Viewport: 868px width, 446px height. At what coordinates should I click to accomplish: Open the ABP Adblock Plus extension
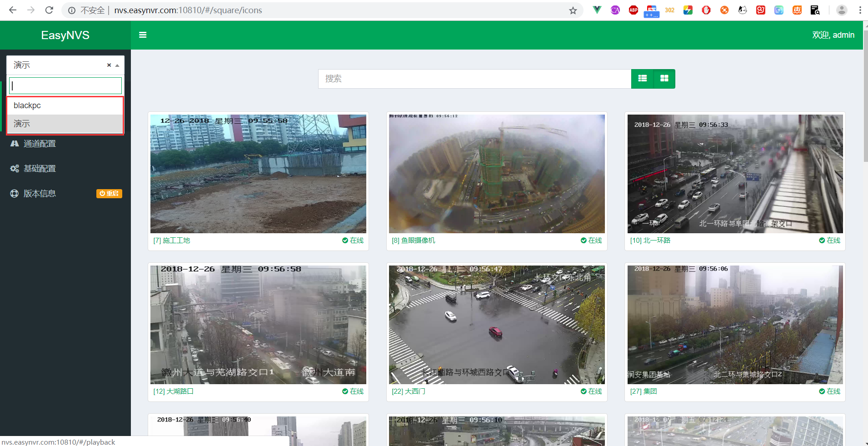click(x=634, y=10)
